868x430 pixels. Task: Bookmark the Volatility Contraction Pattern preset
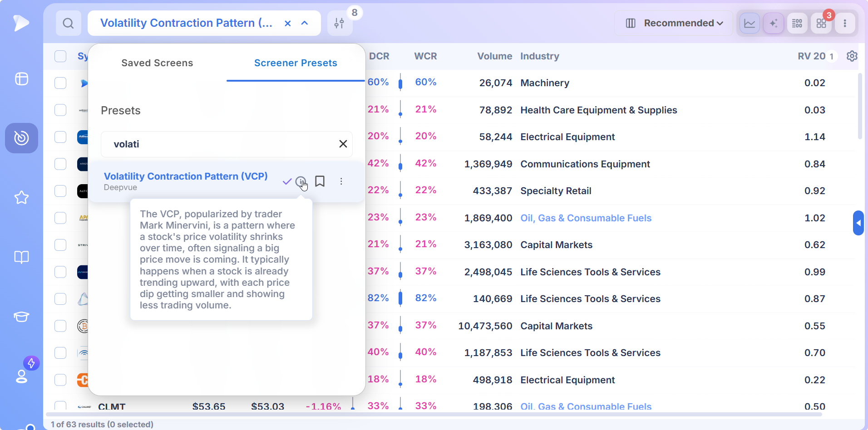[x=320, y=181]
